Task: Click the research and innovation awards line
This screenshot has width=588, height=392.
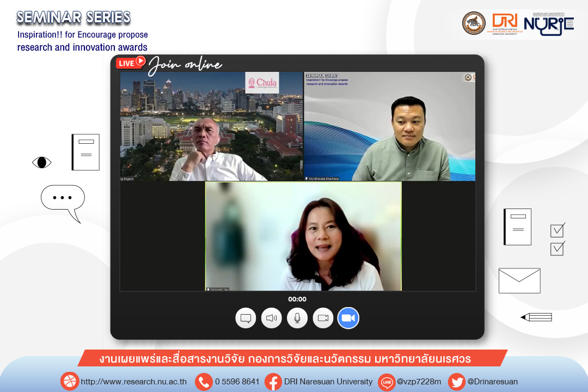Action: click(x=82, y=47)
